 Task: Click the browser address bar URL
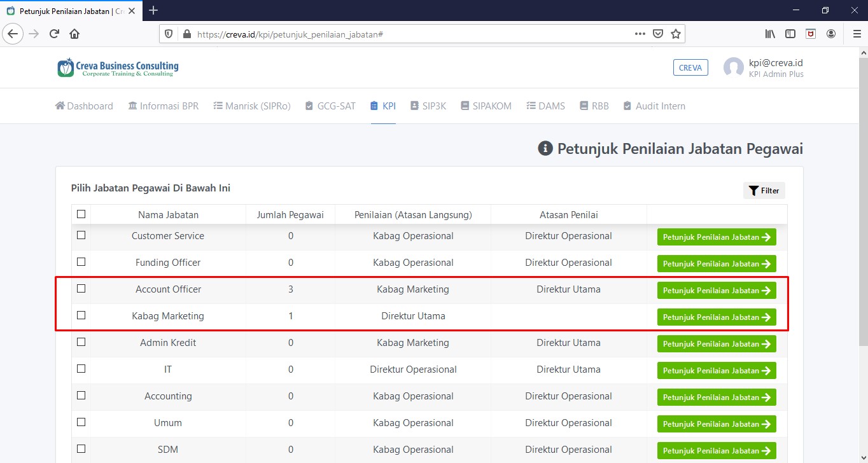(290, 34)
